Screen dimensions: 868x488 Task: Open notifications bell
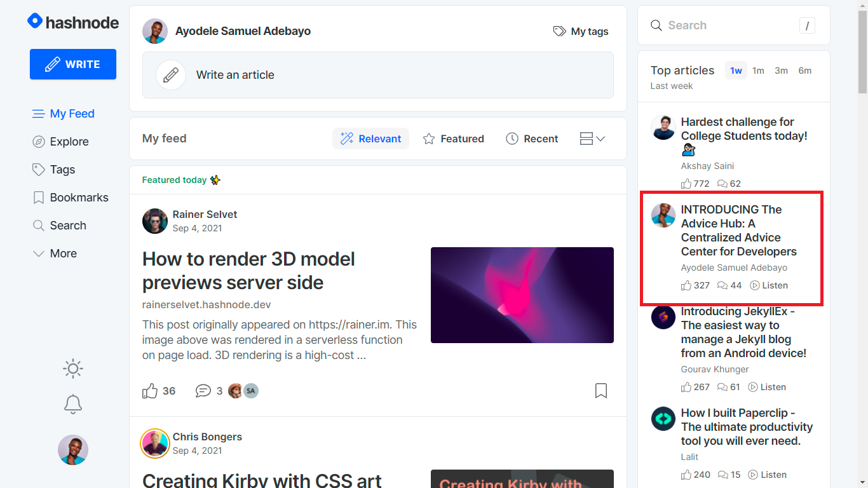pos(73,404)
